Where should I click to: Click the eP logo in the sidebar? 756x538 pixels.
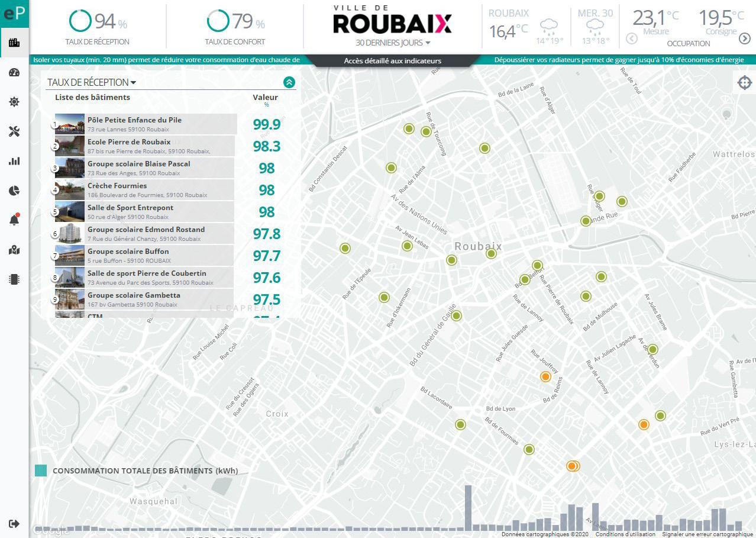point(14,12)
